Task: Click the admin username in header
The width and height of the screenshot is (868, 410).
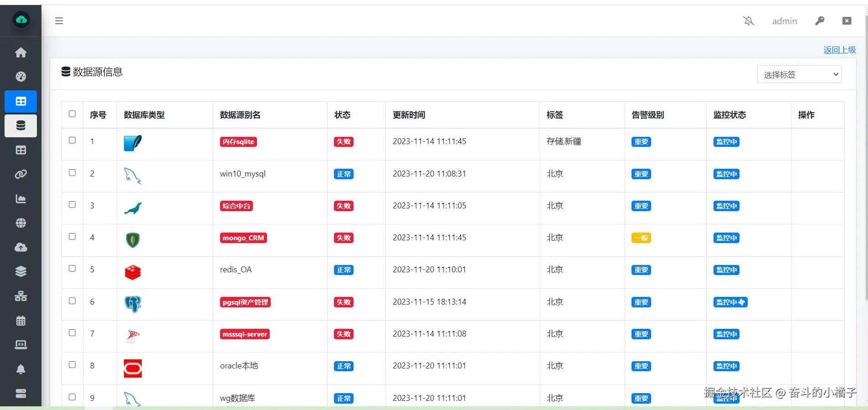Action: tap(785, 21)
